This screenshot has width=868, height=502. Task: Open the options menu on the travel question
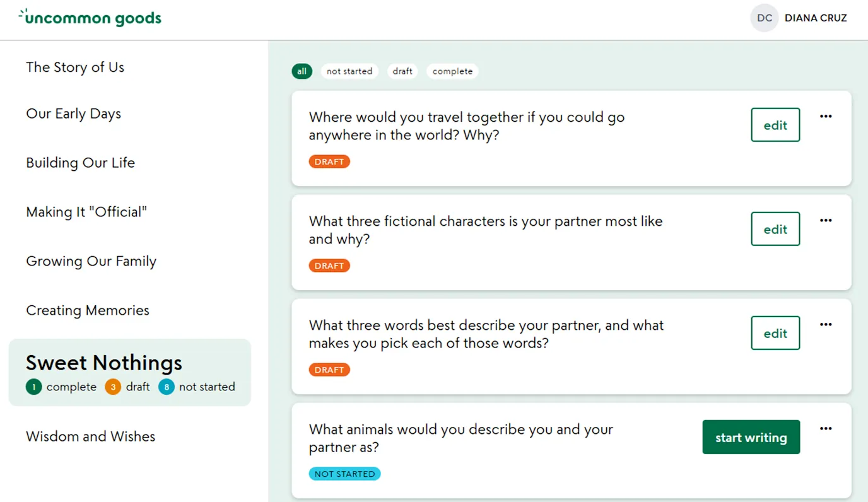pos(826,116)
